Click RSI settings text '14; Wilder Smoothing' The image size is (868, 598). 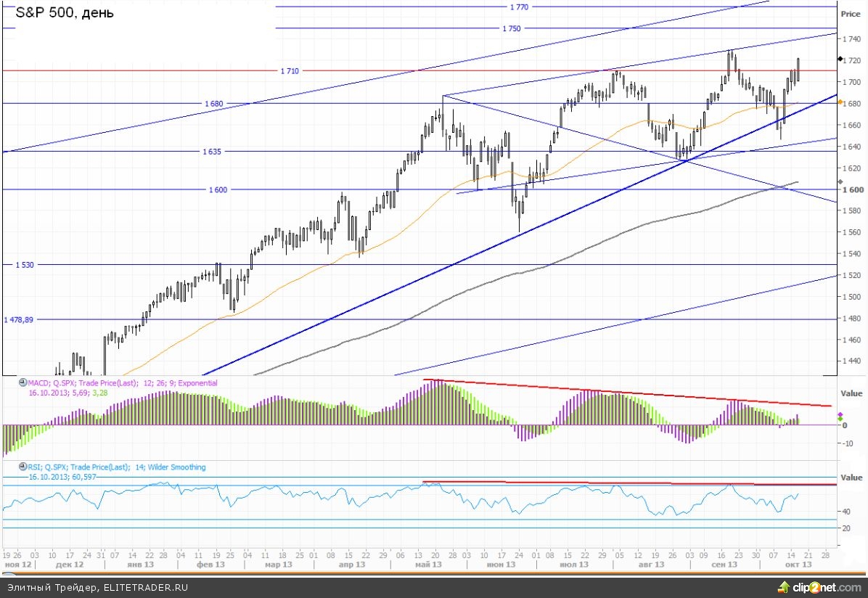point(170,467)
